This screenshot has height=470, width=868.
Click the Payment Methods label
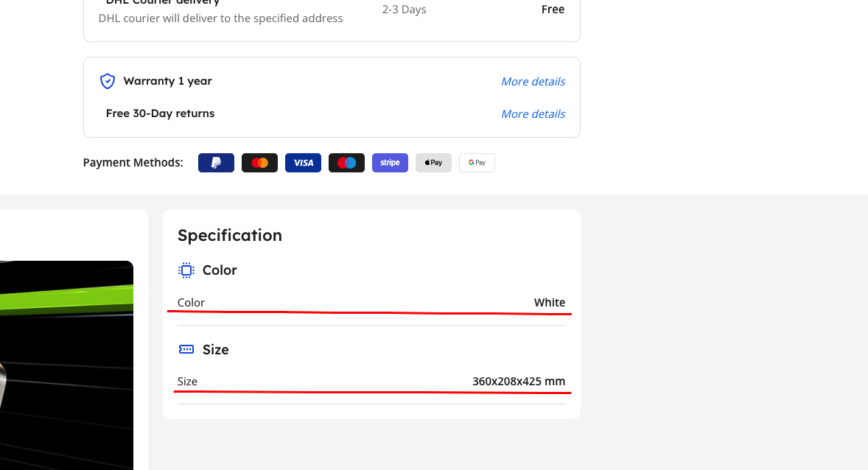(x=133, y=163)
